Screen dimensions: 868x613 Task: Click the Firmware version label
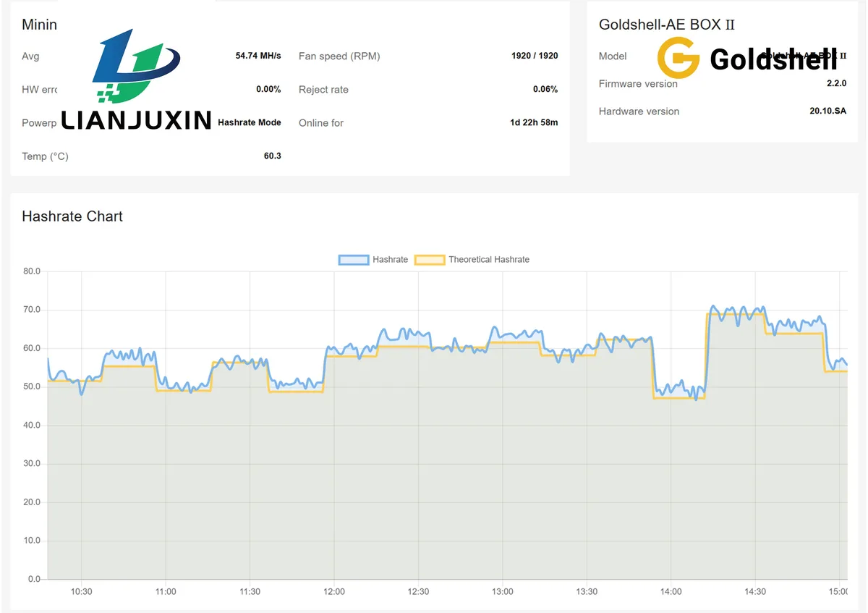638,84
